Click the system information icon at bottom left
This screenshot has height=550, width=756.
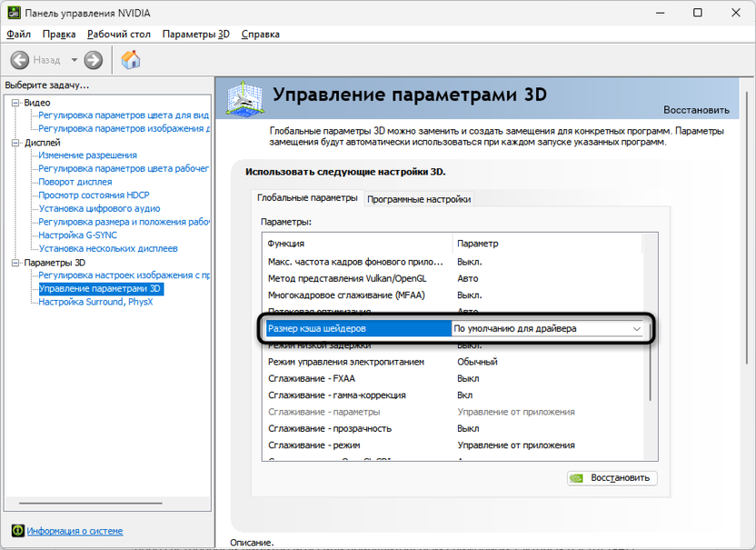17,531
